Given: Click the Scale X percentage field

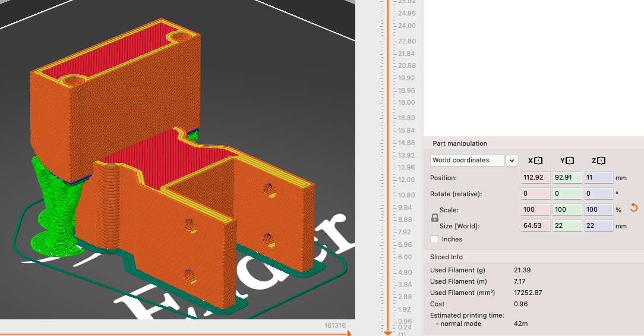Looking at the screenshot, I should pyautogui.click(x=535, y=209).
